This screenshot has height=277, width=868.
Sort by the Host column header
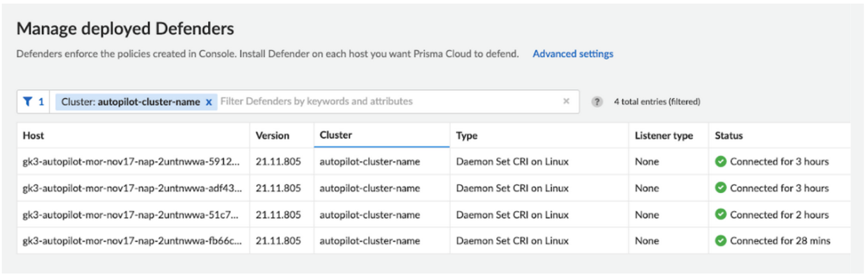34,136
